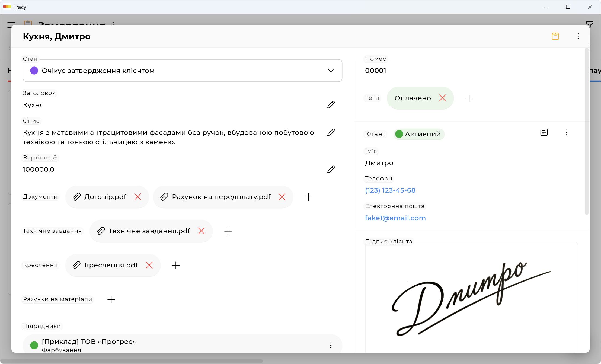This screenshot has height=364, width=601.
Task: Open client details card icon
Action: [x=544, y=132]
